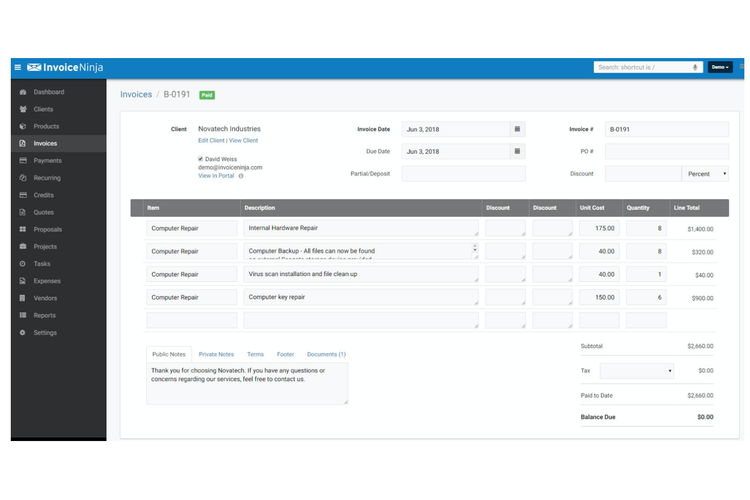Click the Internal Hardware Repair description field
The height and width of the screenshot is (500, 750).
coord(361,228)
